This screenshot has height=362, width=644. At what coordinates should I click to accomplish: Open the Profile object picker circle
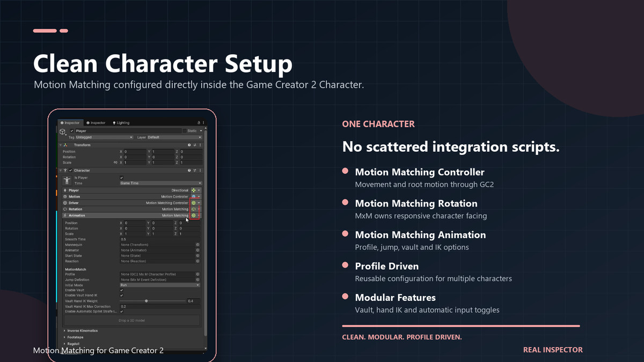click(197, 274)
